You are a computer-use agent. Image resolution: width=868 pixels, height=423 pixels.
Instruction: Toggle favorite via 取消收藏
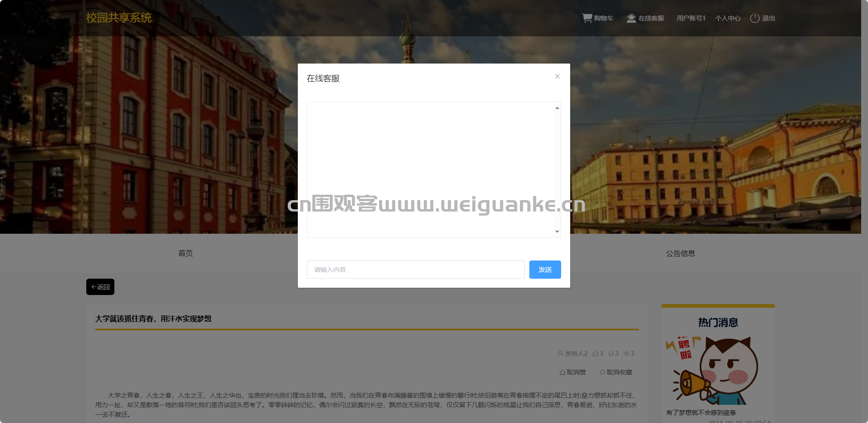click(x=619, y=372)
